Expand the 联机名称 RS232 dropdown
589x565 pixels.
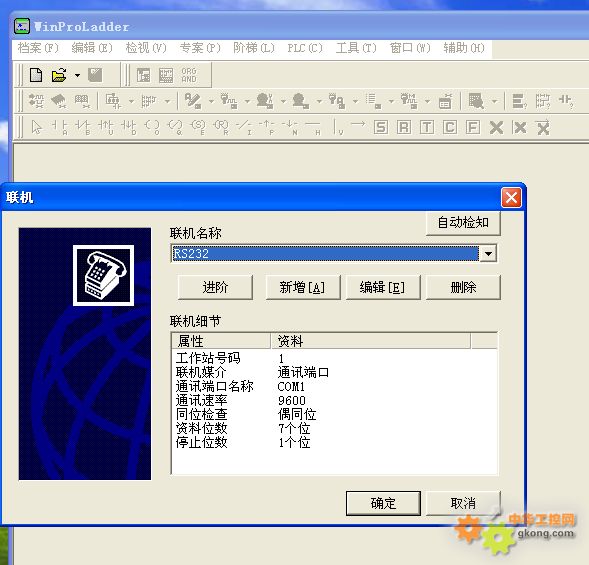[488, 254]
